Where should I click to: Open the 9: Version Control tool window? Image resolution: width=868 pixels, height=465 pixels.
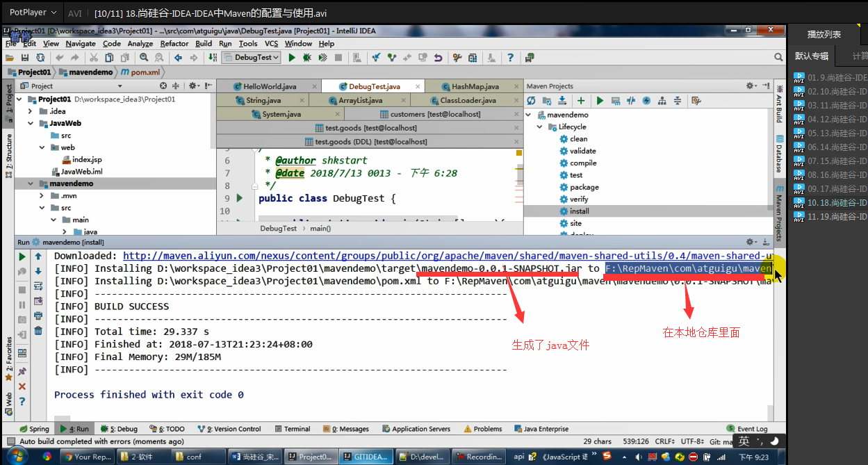229,429
